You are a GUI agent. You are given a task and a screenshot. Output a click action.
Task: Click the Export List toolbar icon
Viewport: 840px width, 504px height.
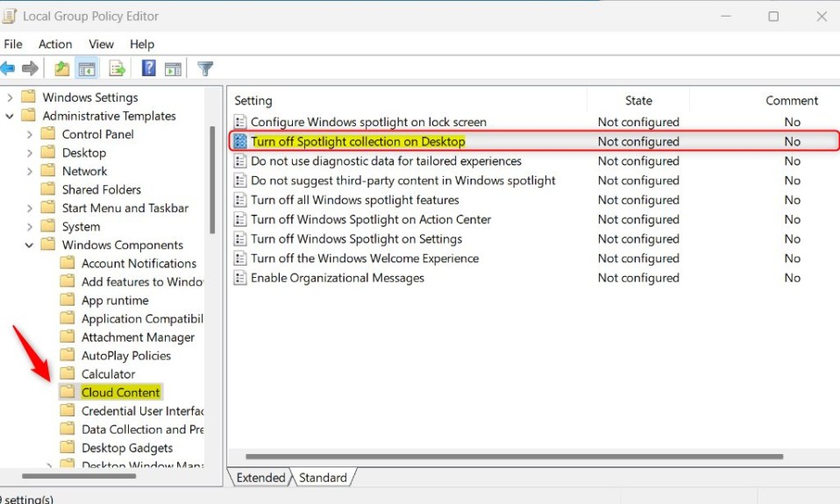click(117, 68)
